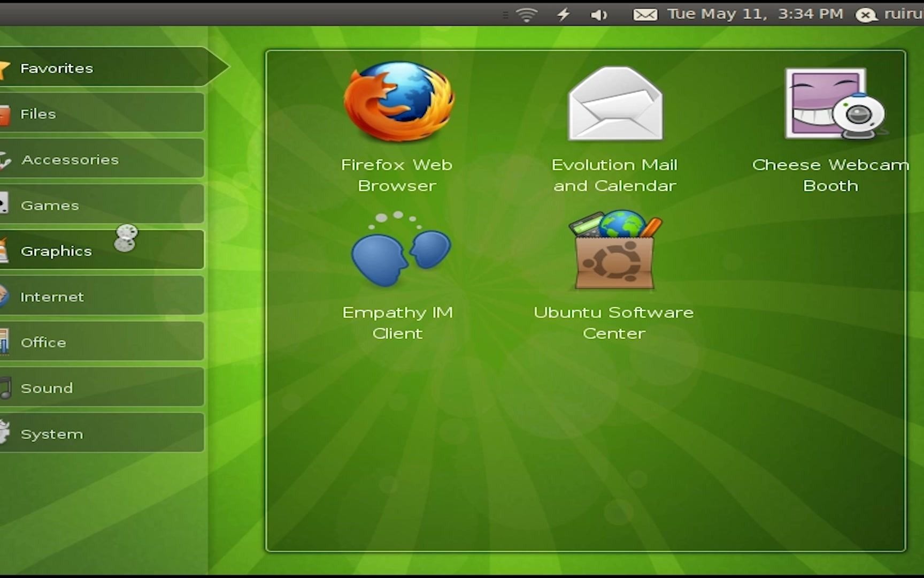
Task: Open the clock showing Tue May 11
Action: [754, 14]
